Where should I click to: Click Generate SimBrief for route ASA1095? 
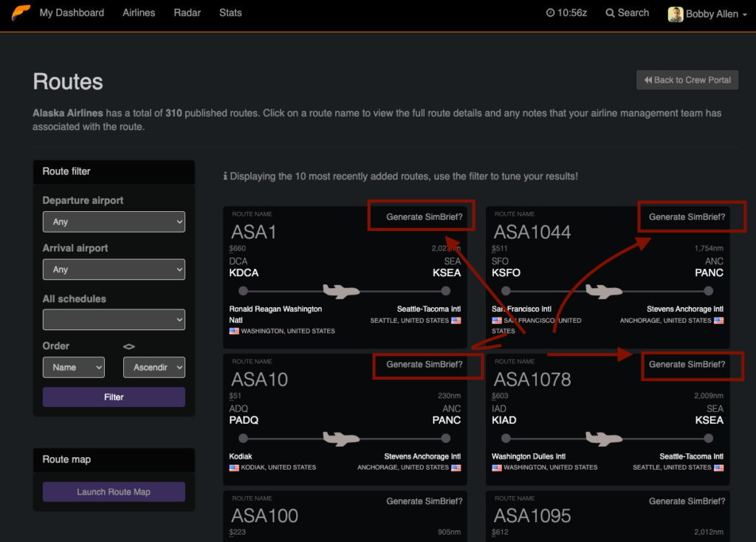click(x=687, y=501)
